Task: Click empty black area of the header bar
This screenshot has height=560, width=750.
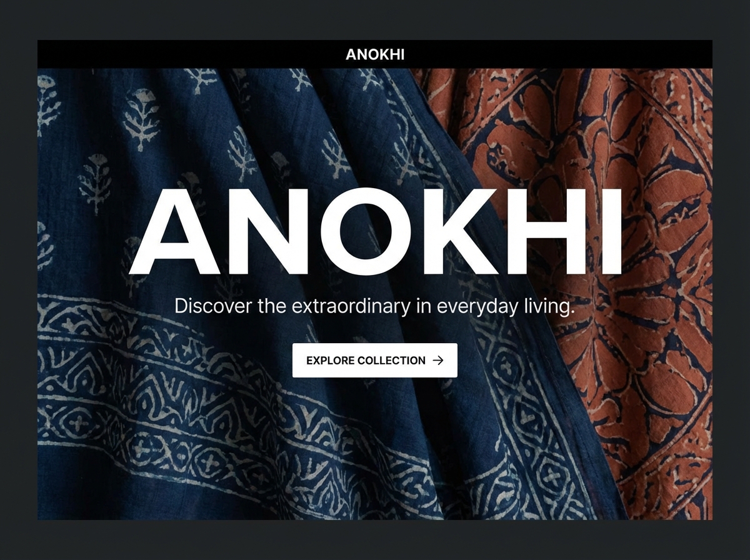Action: click(187, 54)
